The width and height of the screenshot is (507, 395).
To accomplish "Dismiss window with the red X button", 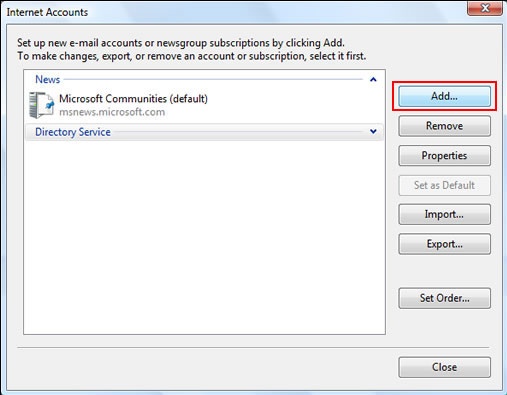I will pyautogui.click(x=485, y=8).
